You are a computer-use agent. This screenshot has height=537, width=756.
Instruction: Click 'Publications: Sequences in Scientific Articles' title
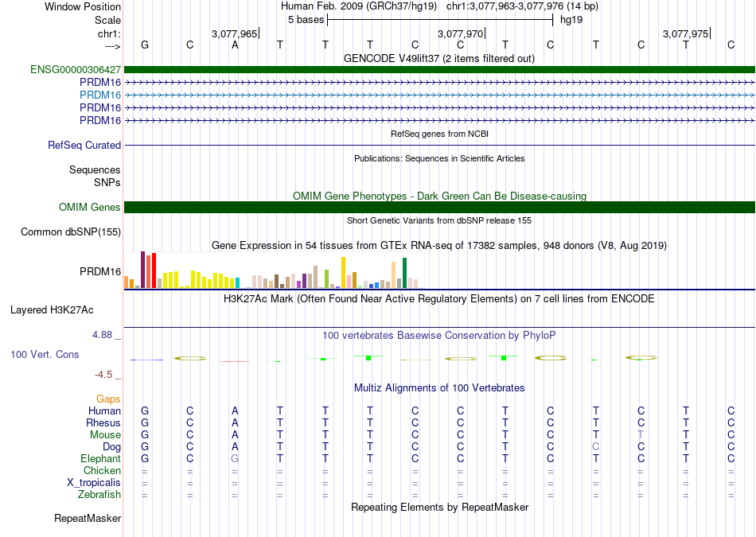(x=439, y=158)
